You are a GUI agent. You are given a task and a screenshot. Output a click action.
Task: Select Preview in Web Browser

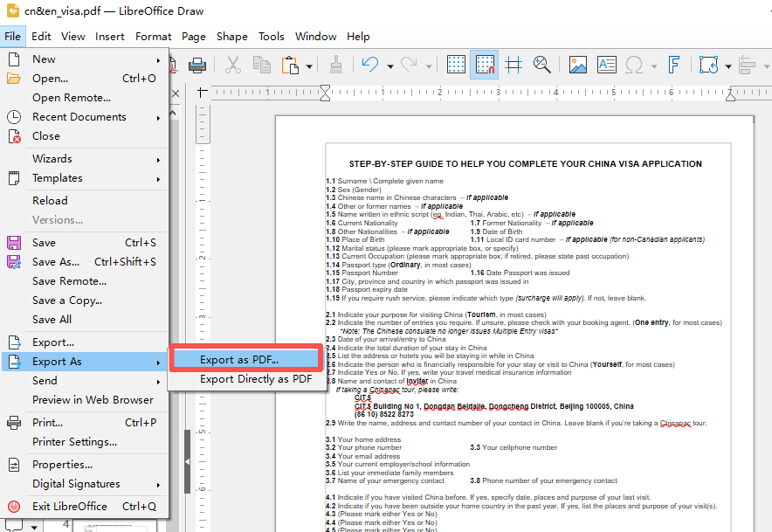(85, 399)
